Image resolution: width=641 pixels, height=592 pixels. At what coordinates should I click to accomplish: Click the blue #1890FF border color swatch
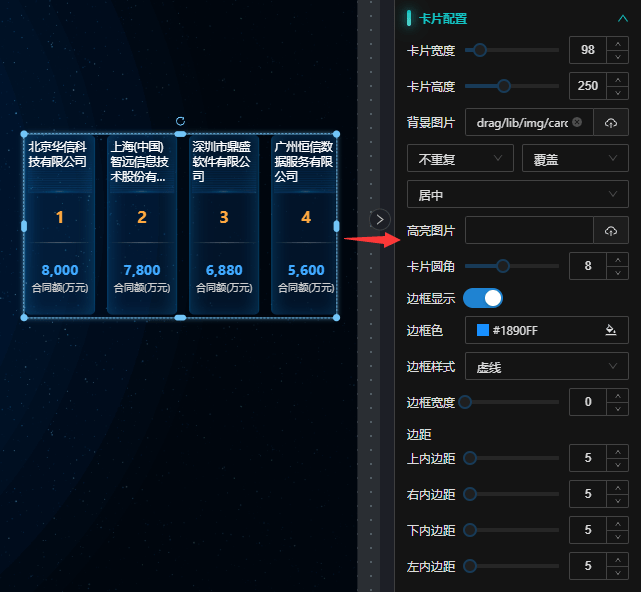483,330
